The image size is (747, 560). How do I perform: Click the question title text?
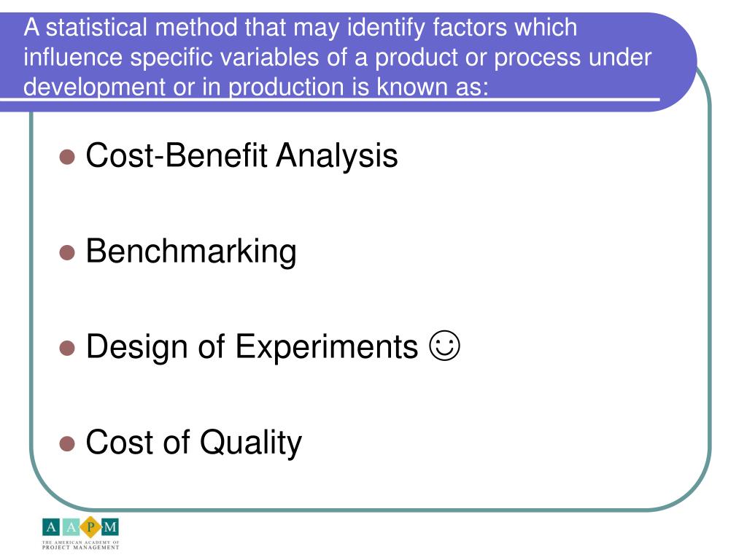coord(337,57)
